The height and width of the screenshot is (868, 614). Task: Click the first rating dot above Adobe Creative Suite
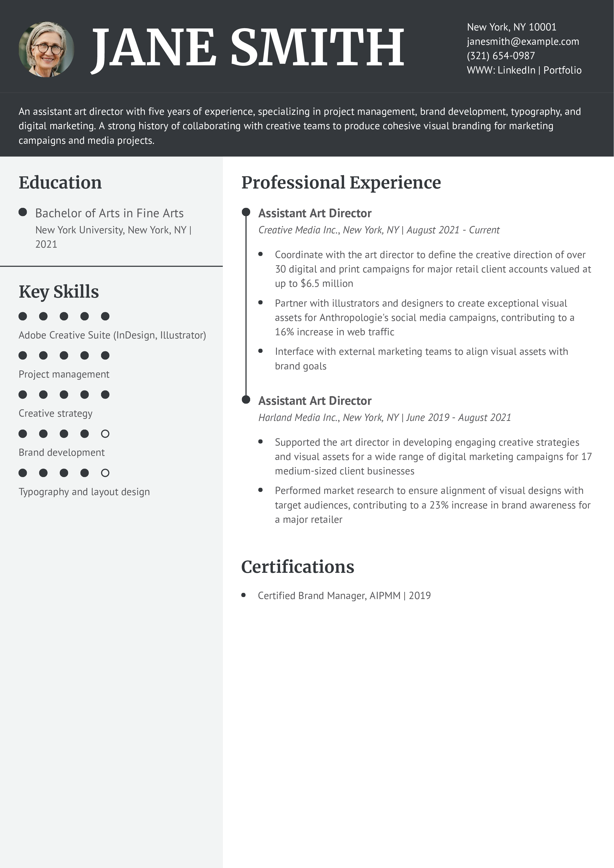(x=23, y=316)
